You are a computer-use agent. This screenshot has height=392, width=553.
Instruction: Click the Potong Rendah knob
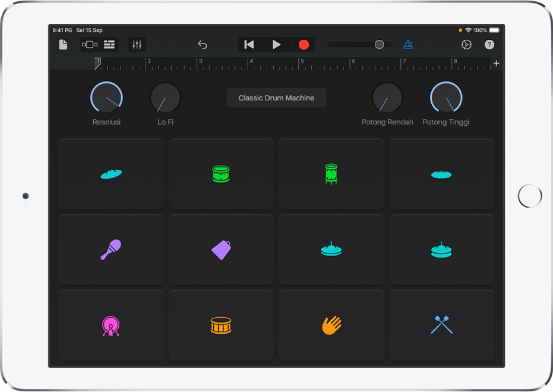pyautogui.click(x=387, y=97)
